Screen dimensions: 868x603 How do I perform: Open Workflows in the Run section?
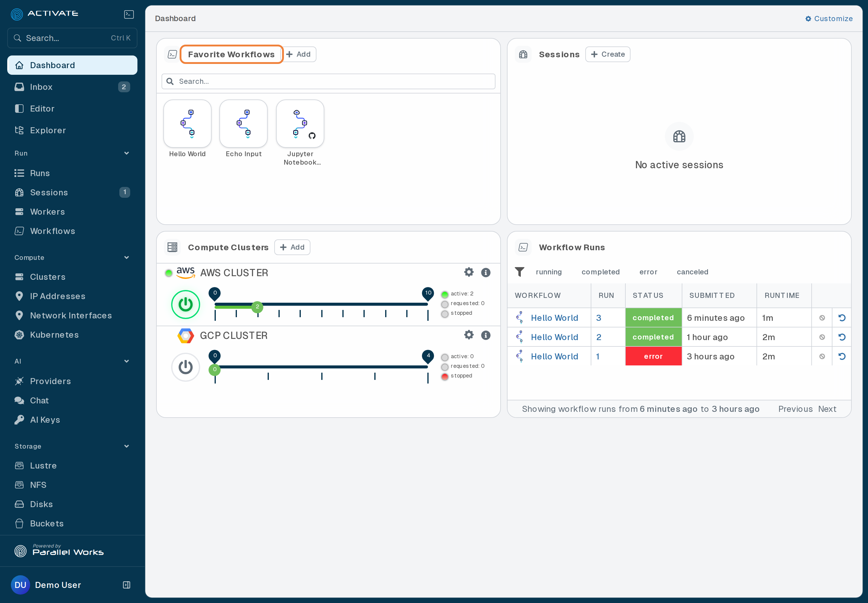[x=72, y=231]
